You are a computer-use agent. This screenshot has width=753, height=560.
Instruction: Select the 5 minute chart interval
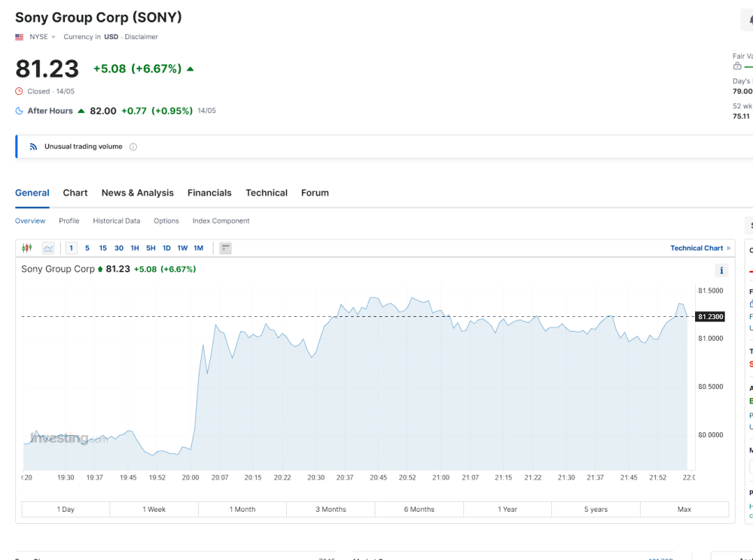[x=87, y=248]
